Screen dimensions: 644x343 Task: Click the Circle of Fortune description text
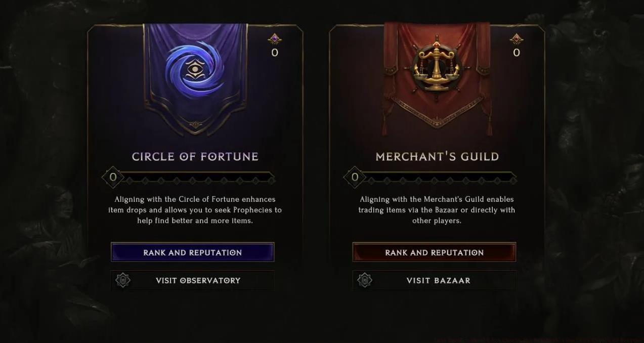click(x=195, y=210)
